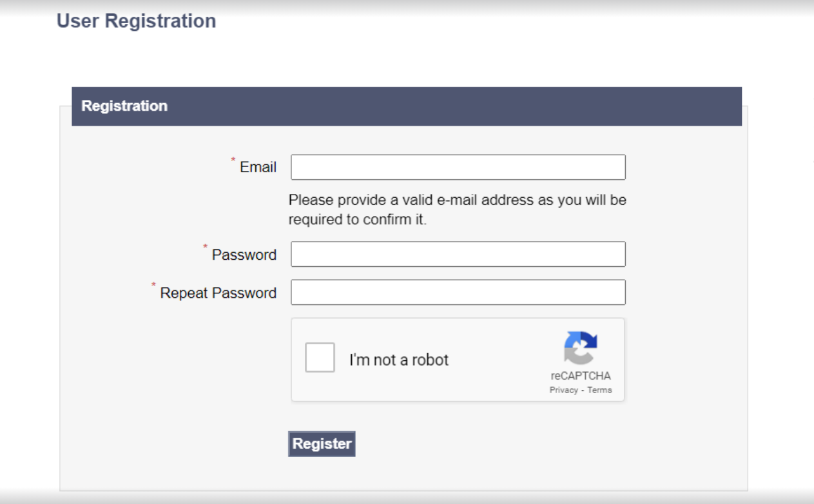Image resolution: width=814 pixels, height=504 pixels.
Task: Click the "I'm not a robot" text
Action: [398, 360]
